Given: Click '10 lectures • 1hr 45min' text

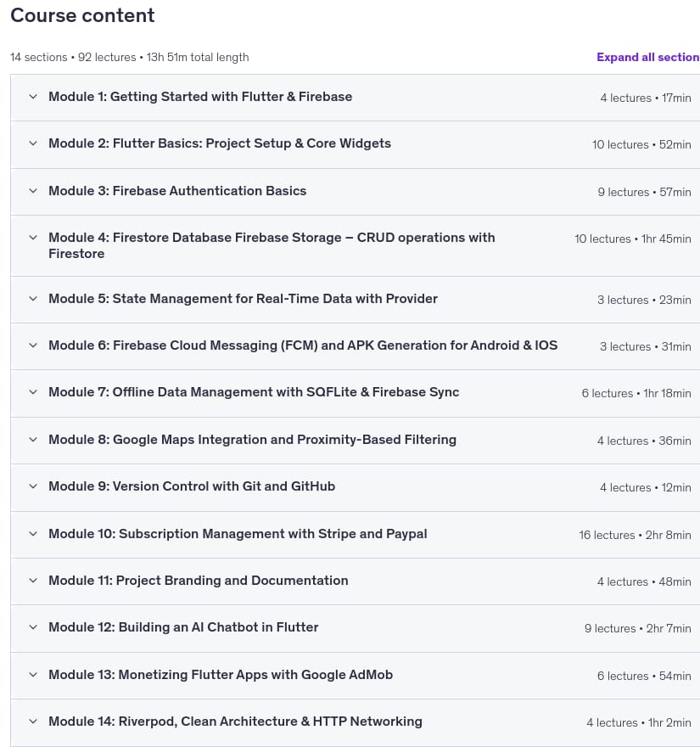Looking at the screenshot, I should coord(632,239).
